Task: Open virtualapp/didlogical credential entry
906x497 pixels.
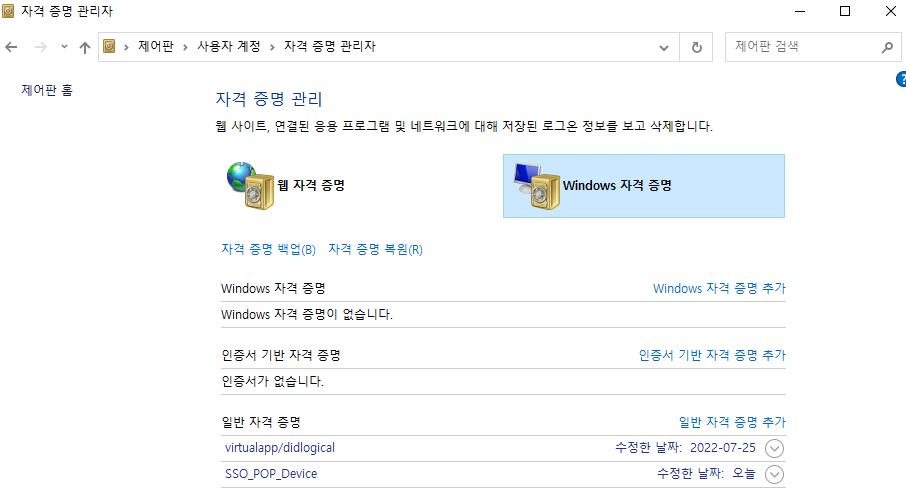Action: pyautogui.click(x=280, y=448)
